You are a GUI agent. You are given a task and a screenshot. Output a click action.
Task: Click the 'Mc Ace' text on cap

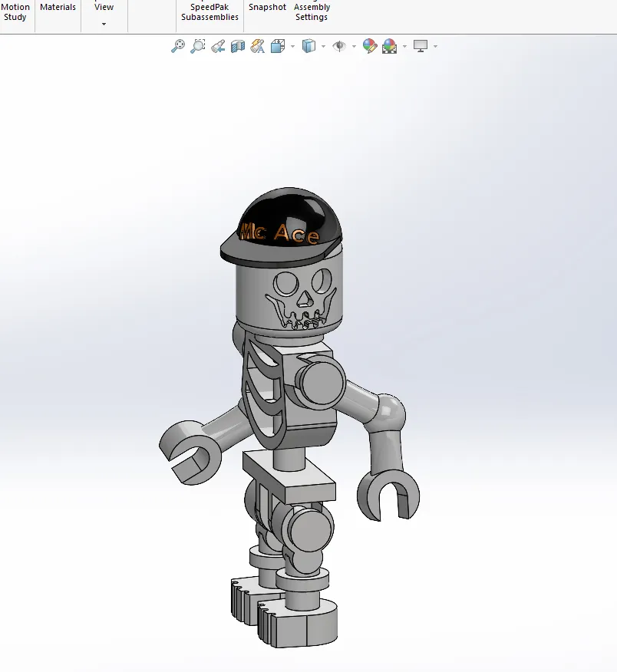280,232
